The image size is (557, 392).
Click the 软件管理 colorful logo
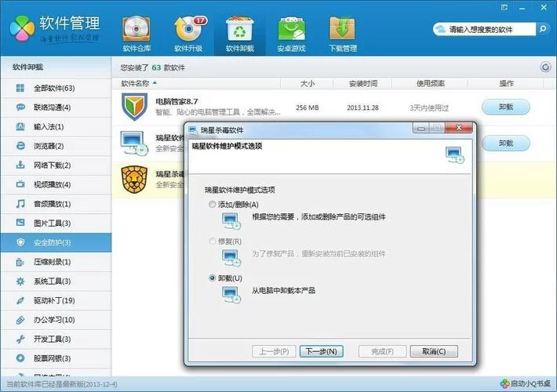click(x=22, y=28)
